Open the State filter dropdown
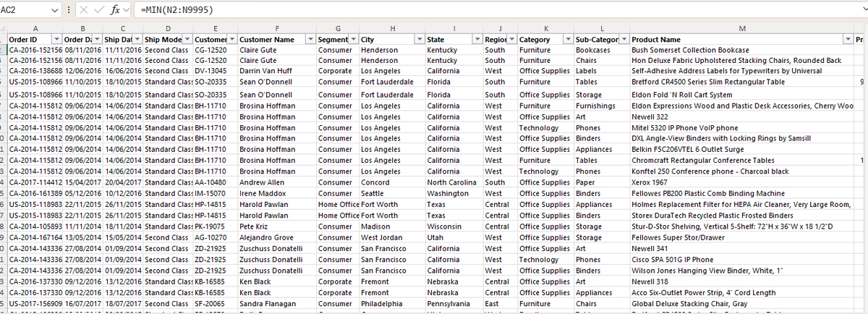This screenshot has height=314, width=868. 477,39
